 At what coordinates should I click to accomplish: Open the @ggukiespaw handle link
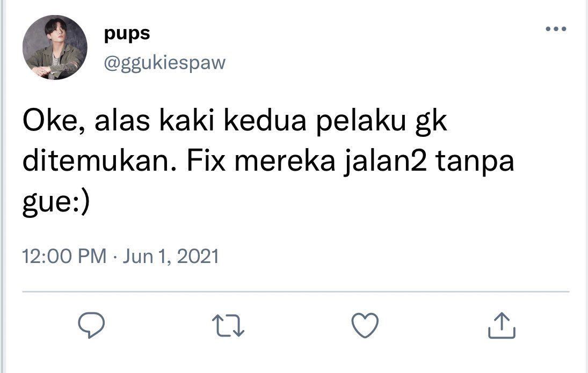(x=165, y=63)
